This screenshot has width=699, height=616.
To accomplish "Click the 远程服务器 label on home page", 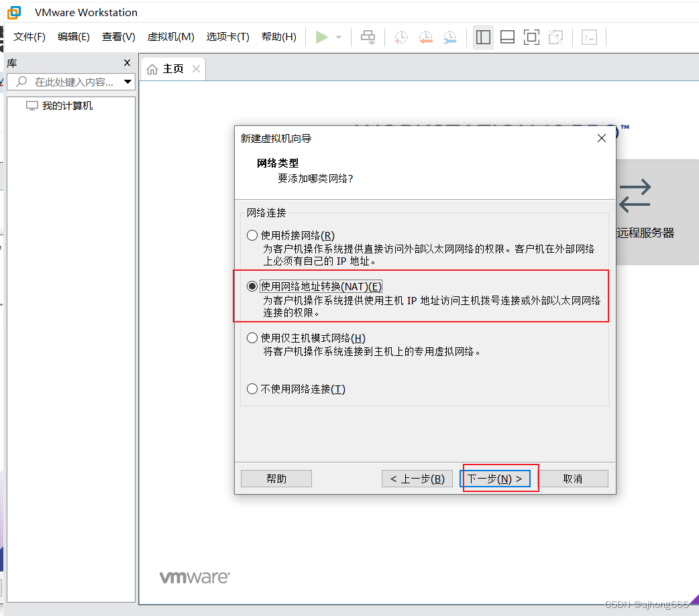I will click(x=645, y=233).
